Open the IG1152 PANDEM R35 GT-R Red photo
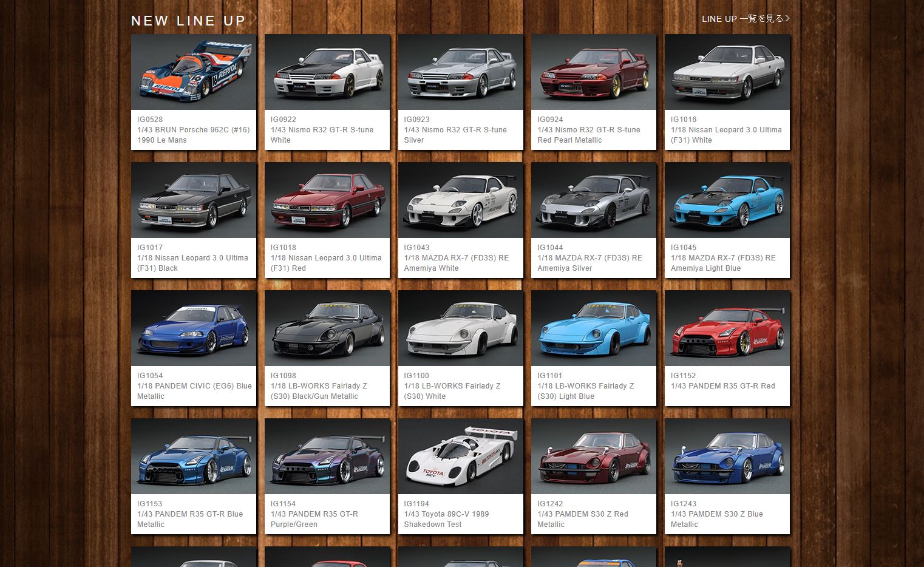 click(727, 328)
